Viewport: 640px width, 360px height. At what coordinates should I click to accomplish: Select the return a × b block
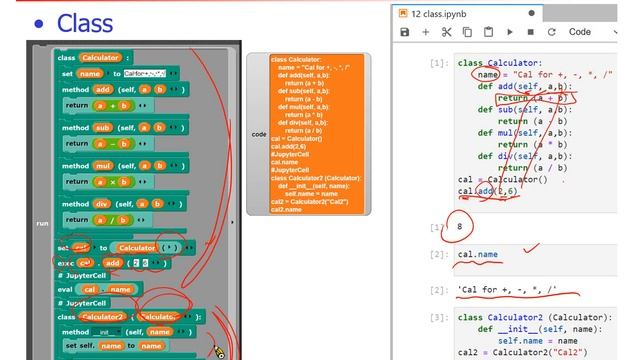click(x=108, y=182)
